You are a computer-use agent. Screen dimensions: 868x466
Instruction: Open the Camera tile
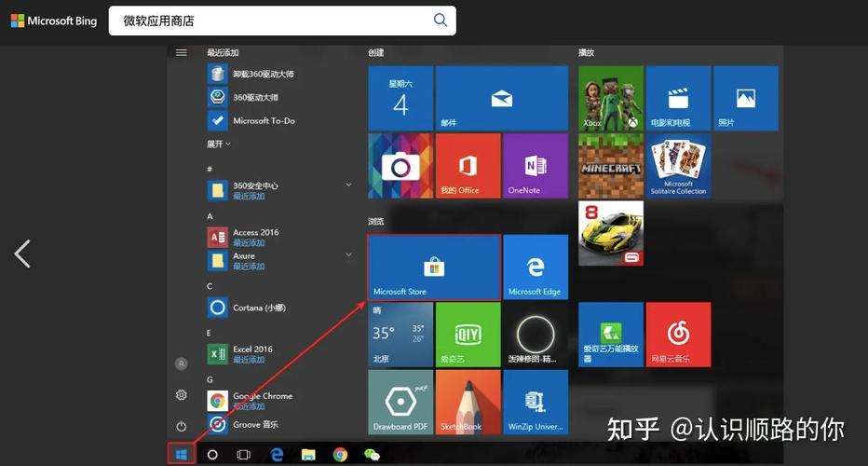coord(400,166)
